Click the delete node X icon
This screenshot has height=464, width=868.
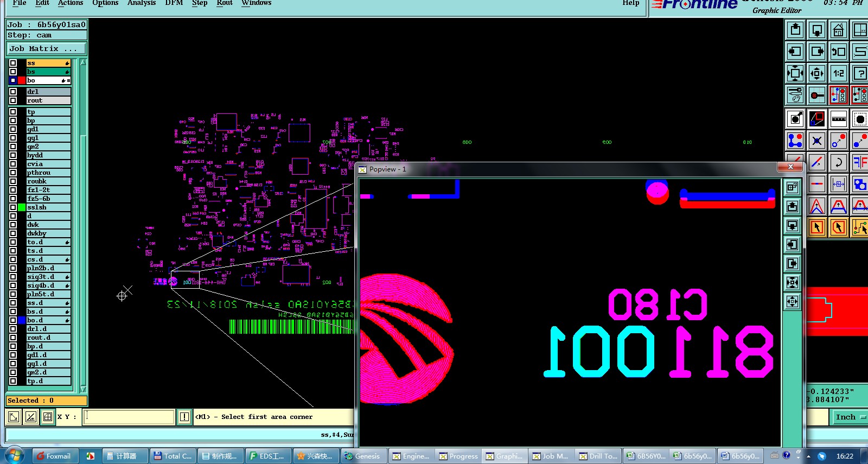(x=817, y=141)
